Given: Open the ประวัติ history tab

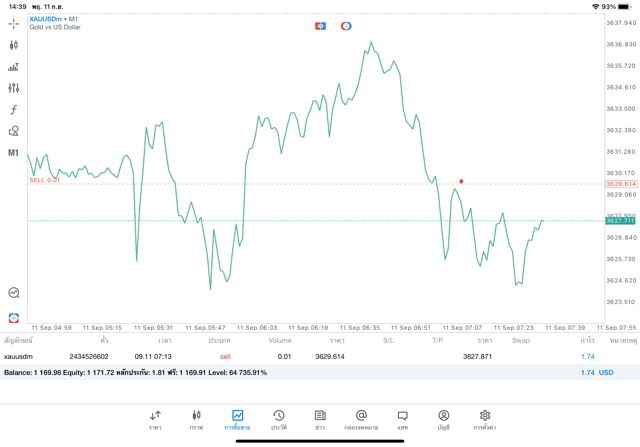Looking at the screenshot, I should click(x=279, y=420).
